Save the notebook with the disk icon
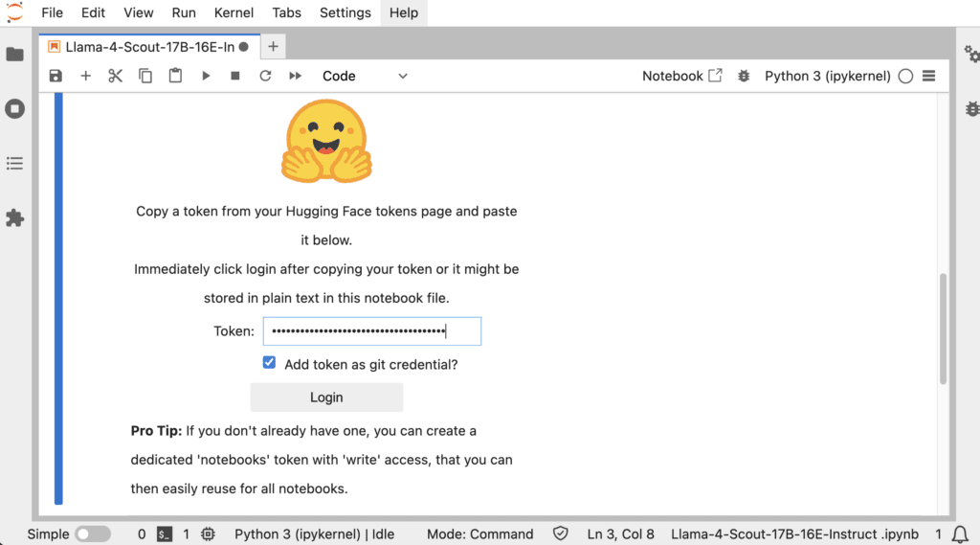The height and width of the screenshot is (545, 980). [56, 76]
